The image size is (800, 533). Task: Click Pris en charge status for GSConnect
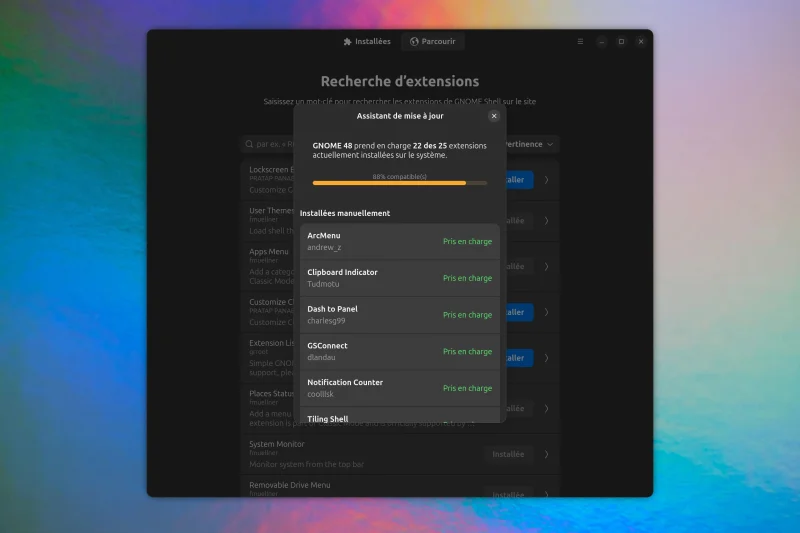coord(467,351)
